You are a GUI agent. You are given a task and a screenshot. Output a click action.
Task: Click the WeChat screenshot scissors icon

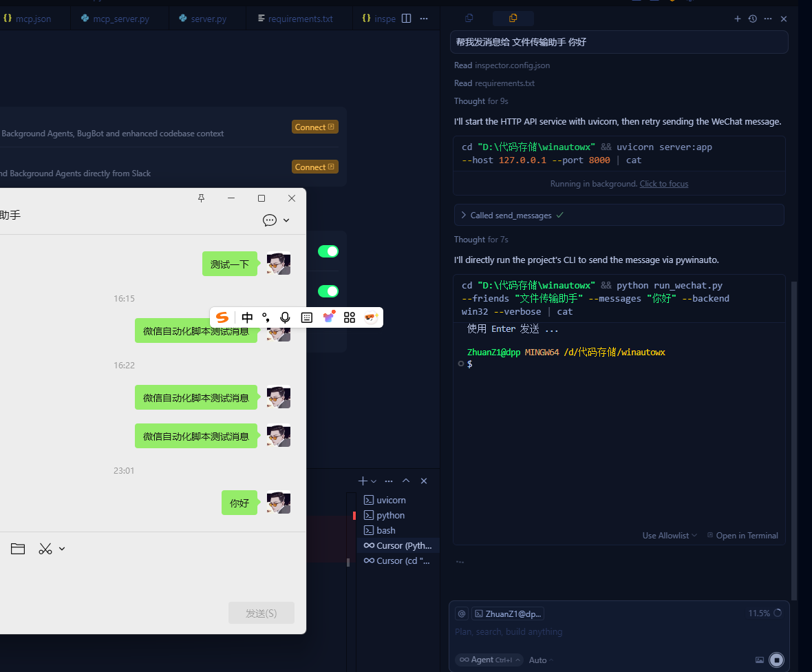[x=45, y=548]
